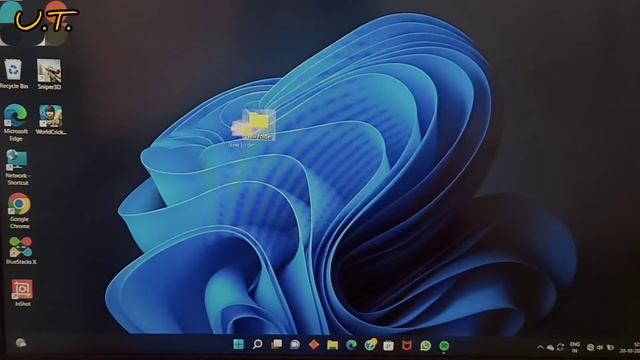Select the BlueStacks X desktop shortcut
Screen dimensions: 640x360
click(21, 250)
